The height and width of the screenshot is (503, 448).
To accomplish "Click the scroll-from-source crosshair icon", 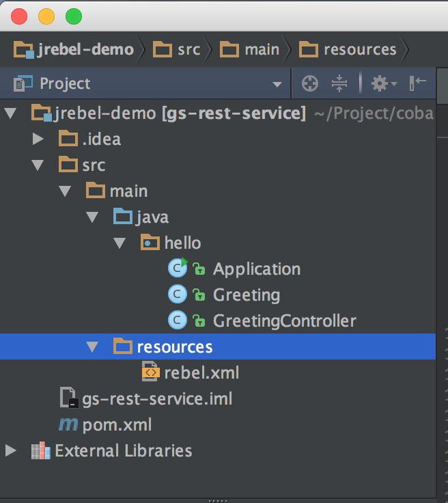I will tap(310, 84).
